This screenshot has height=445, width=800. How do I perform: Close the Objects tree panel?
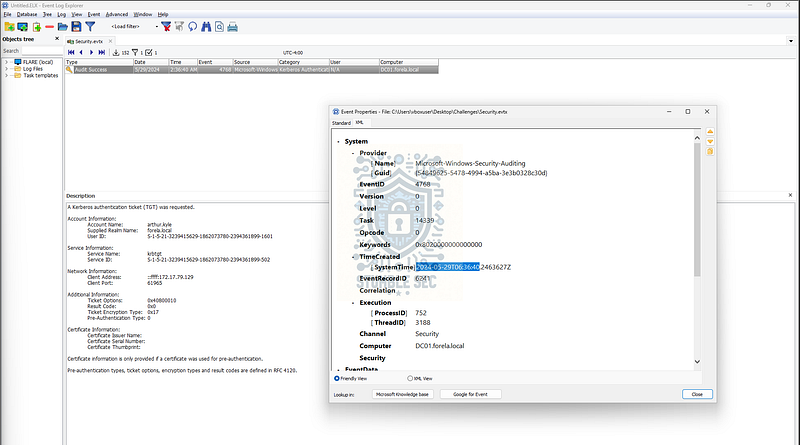click(57, 39)
